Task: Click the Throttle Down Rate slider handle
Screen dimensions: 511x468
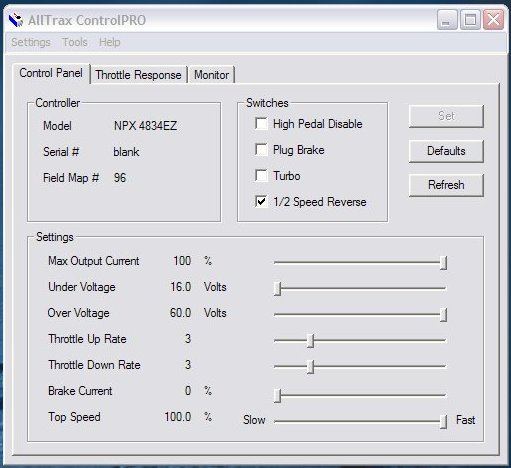Action: tap(310, 367)
